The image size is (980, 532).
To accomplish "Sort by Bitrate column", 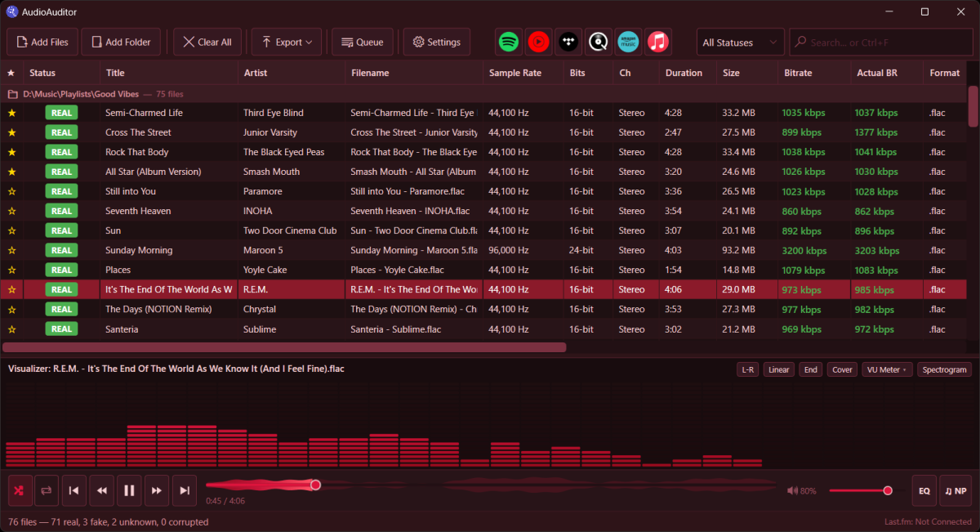I will tap(814, 73).
